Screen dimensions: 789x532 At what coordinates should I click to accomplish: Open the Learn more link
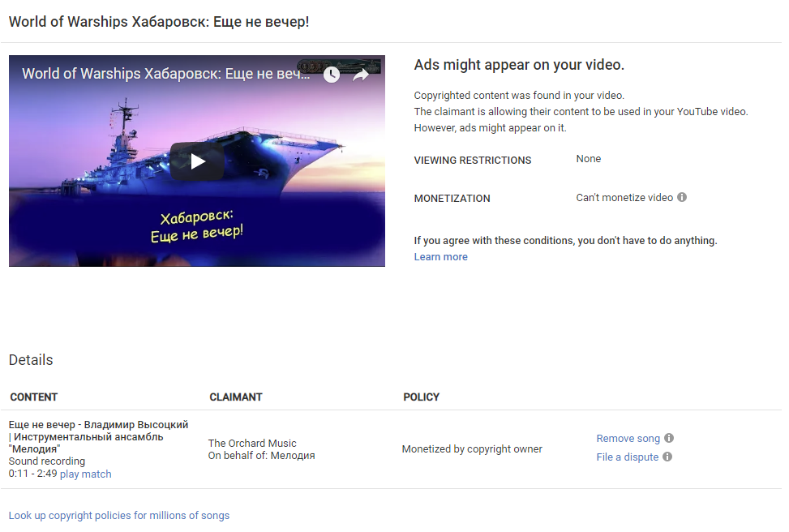440,257
